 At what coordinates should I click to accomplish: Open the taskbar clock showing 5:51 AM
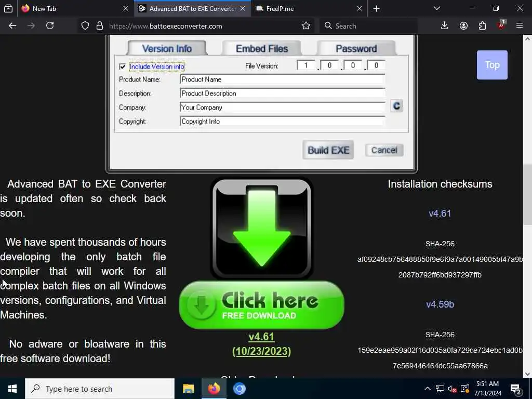pos(487,389)
